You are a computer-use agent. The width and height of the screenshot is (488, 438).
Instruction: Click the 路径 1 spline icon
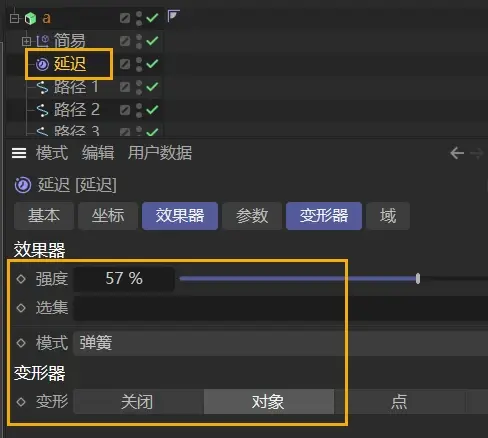(x=42, y=87)
